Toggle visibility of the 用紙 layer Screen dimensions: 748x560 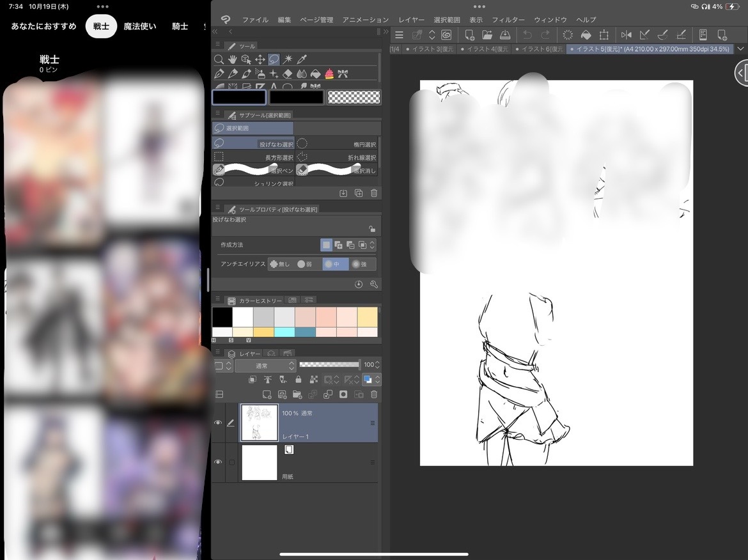(218, 462)
